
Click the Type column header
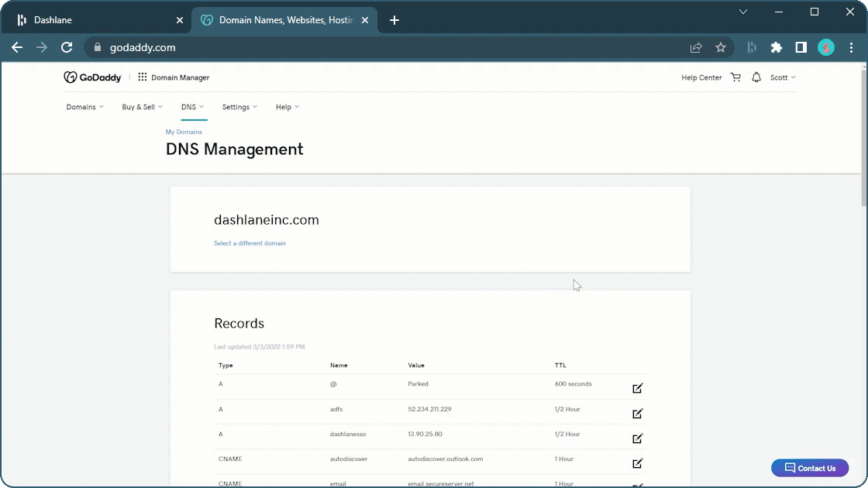[226, 365]
